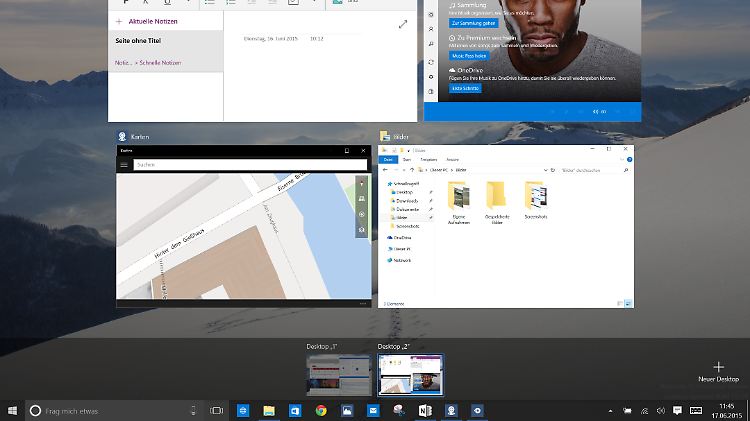750x421 pixels.
Task: Select the Eigene Aufnahmen folder
Action: tap(459, 203)
